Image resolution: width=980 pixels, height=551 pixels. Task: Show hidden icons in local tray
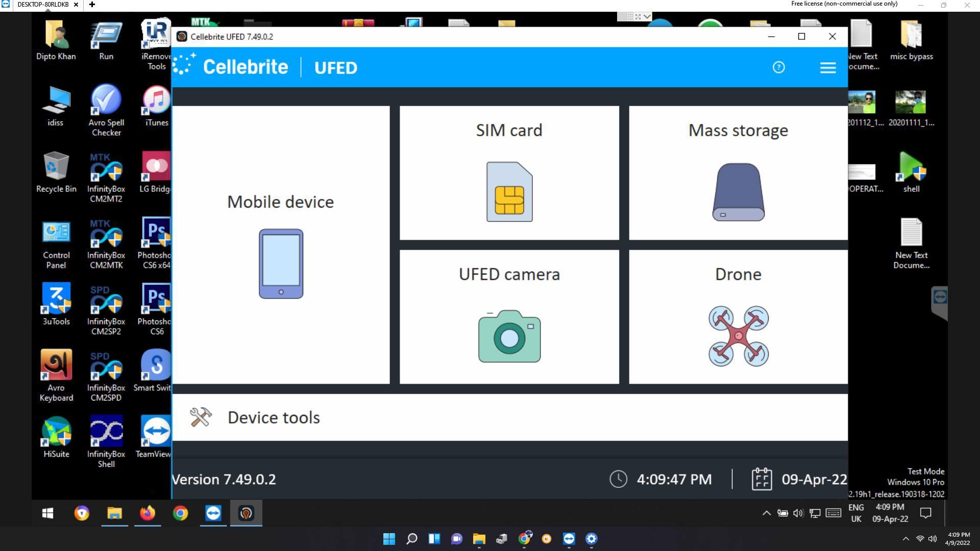coord(905,539)
